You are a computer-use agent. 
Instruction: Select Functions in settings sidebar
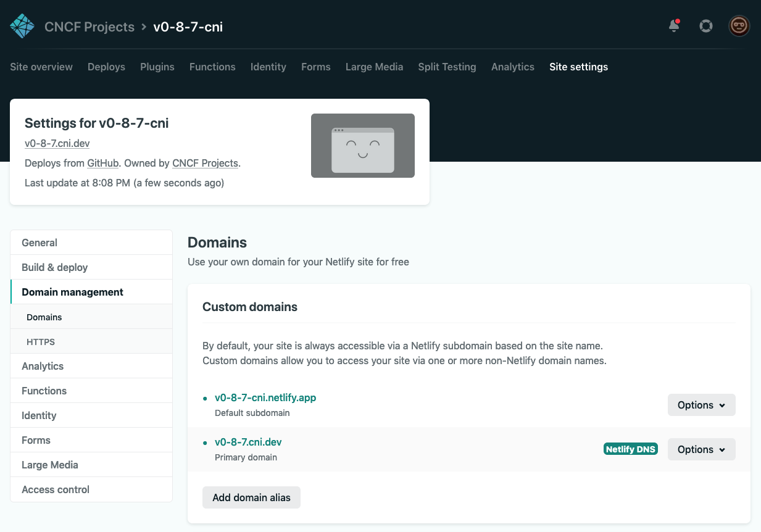pyautogui.click(x=91, y=391)
